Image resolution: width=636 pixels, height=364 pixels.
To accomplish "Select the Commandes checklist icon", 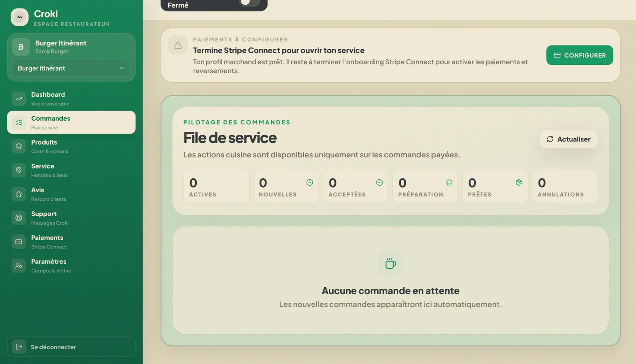I will click(x=19, y=122).
